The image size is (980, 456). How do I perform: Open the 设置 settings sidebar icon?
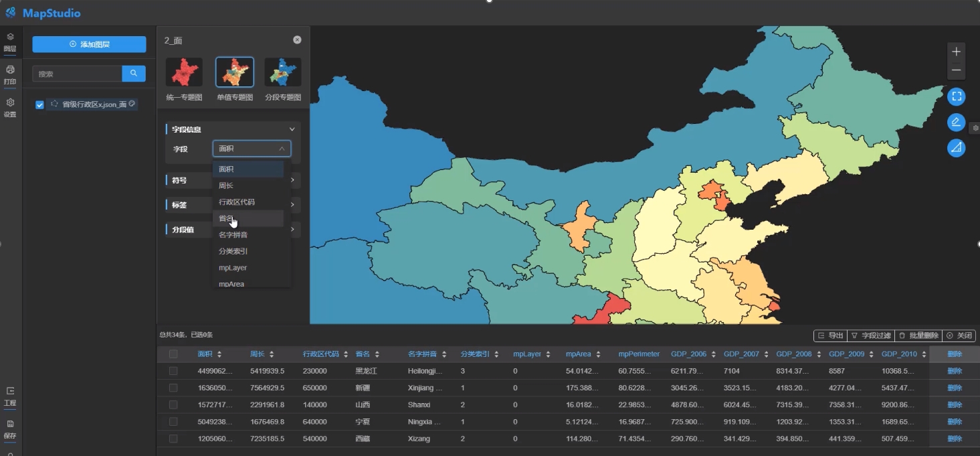click(10, 107)
